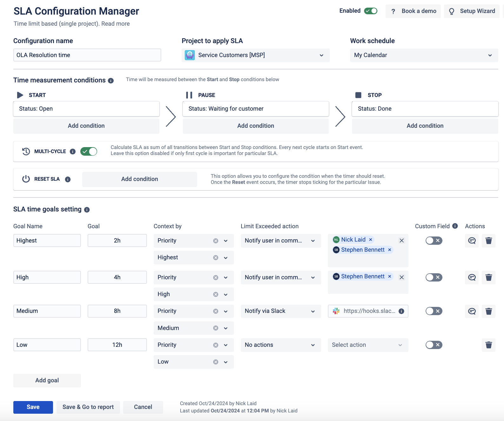Click info icon on the Slack webhook field
504x421 pixels.
tap(401, 311)
